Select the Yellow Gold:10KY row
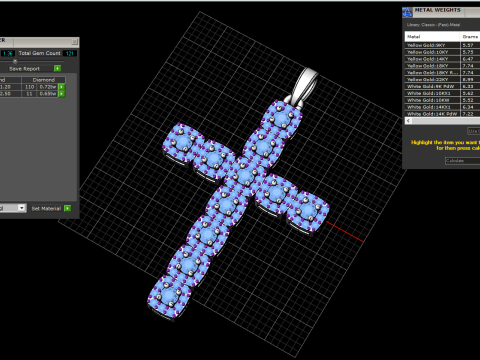The width and height of the screenshot is (480, 360). coord(442,52)
